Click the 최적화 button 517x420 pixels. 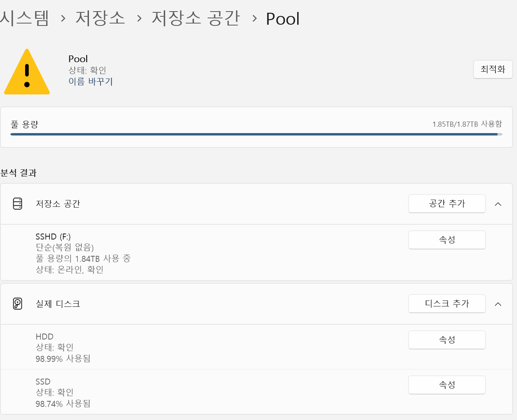click(x=493, y=69)
